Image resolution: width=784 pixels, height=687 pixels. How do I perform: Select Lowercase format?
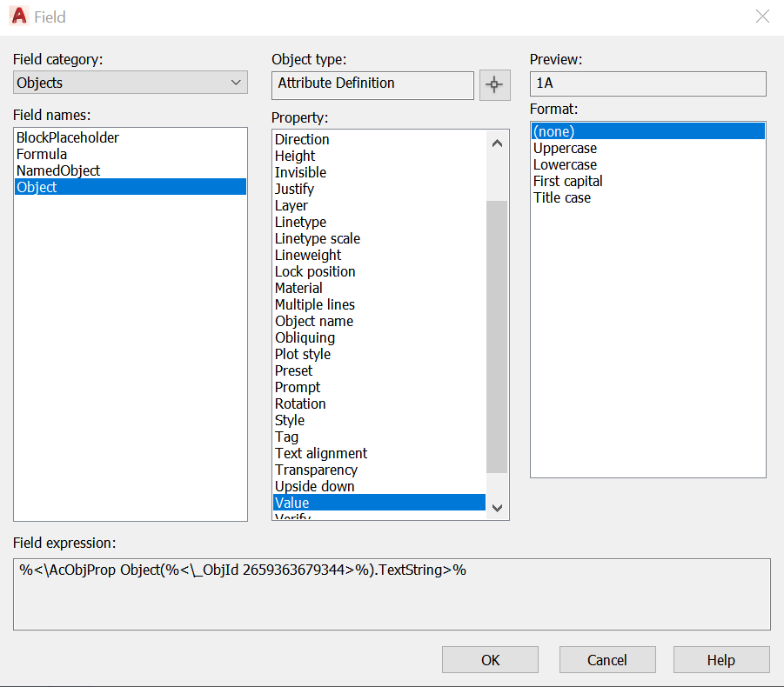point(648,164)
